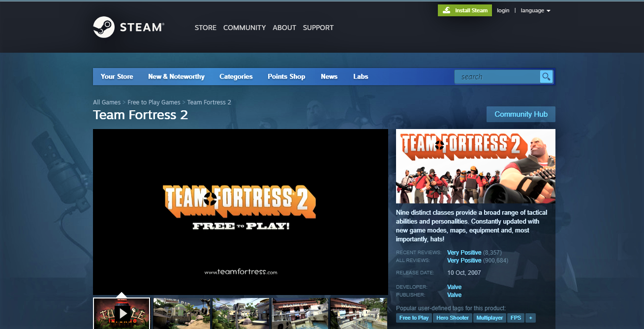The image size is (644, 329).
Task: Click the store search input field
Action: pos(497,76)
